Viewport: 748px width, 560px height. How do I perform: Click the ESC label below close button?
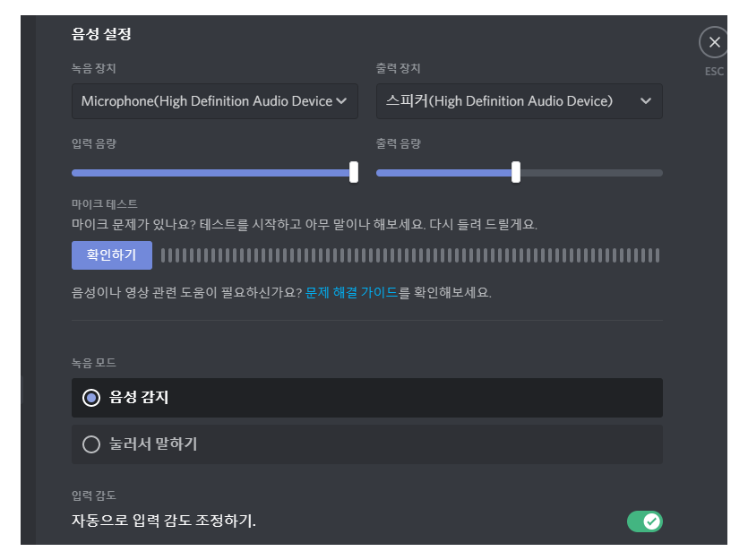[x=714, y=72]
